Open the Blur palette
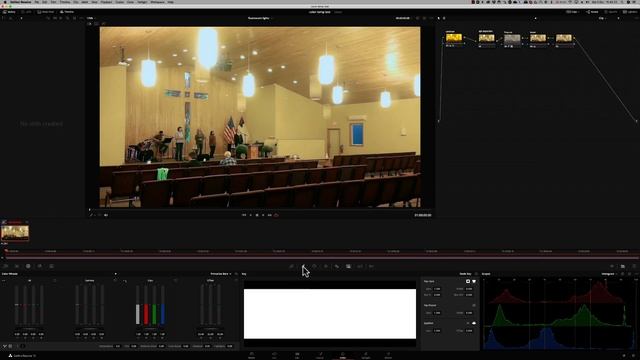Image resolution: width=640 pixels, height=360 pixels. tap(337, 267)
